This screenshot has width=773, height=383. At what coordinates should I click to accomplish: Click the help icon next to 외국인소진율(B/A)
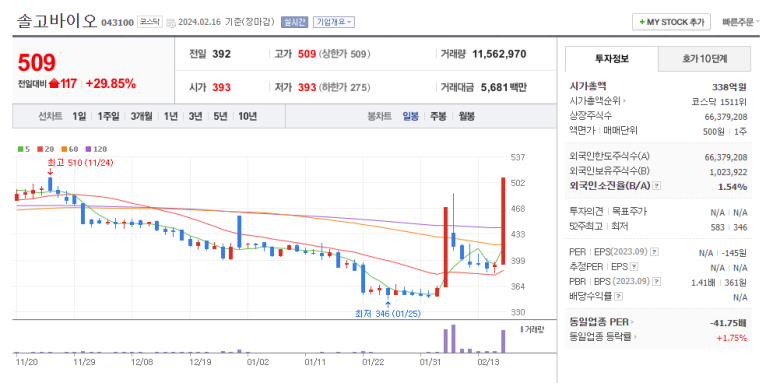[x=657, y=186]
